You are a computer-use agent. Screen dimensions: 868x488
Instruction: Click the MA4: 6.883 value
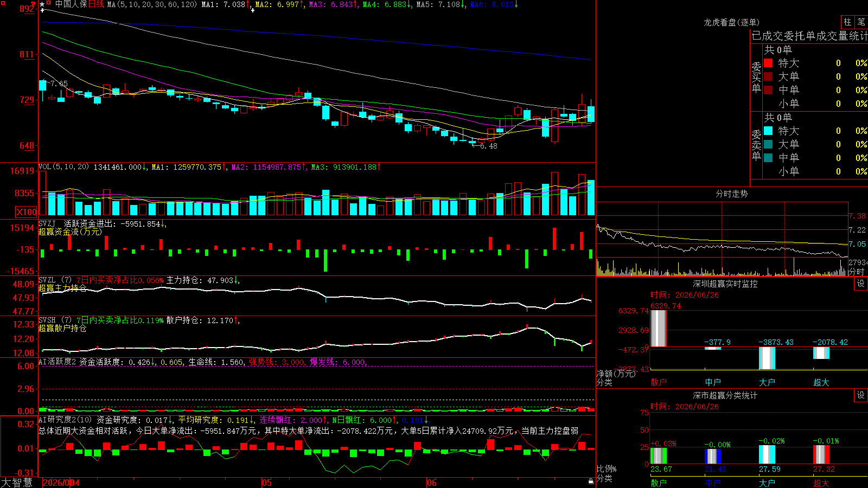coord(387,4)
